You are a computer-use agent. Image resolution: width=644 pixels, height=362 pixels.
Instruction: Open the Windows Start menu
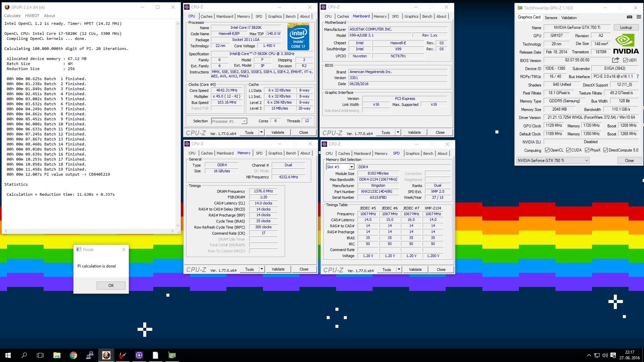pyautogui.click(x=8, y=355)
